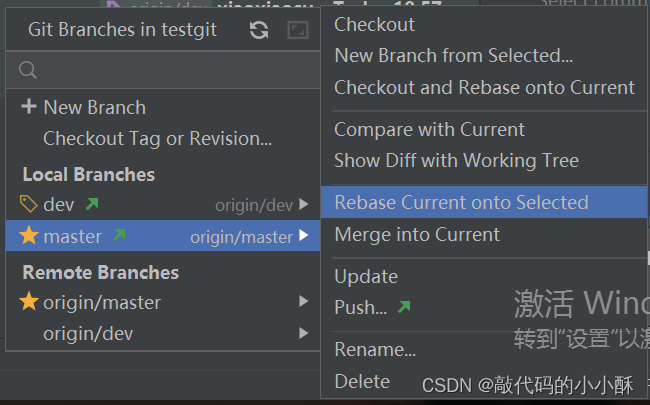Open Checkout Tag or Revision...
Image resolution: width=650 pixels, height=405 pixels.
point(158,139)
